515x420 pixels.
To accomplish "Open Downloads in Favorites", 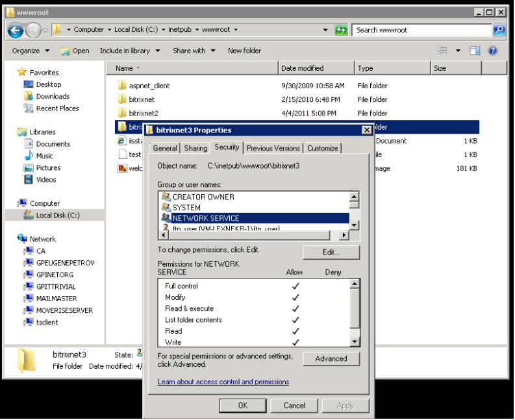I will 53,96.
